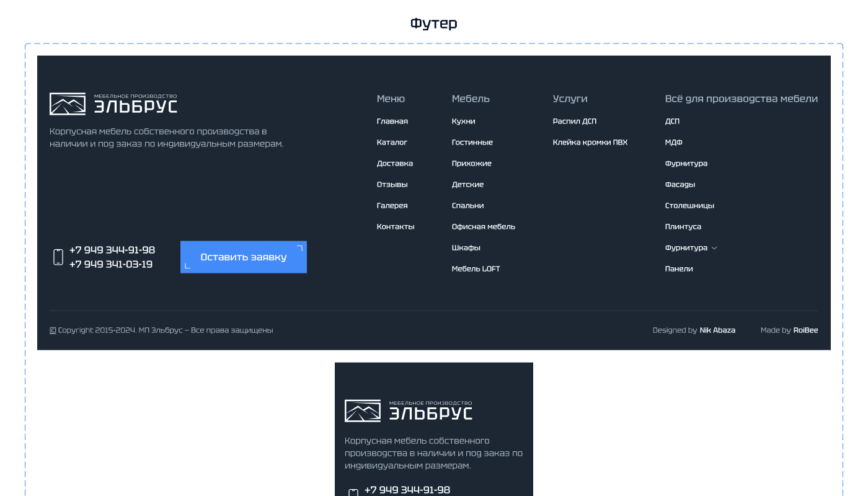Open the Плинтуса materials link

[683, 227]
